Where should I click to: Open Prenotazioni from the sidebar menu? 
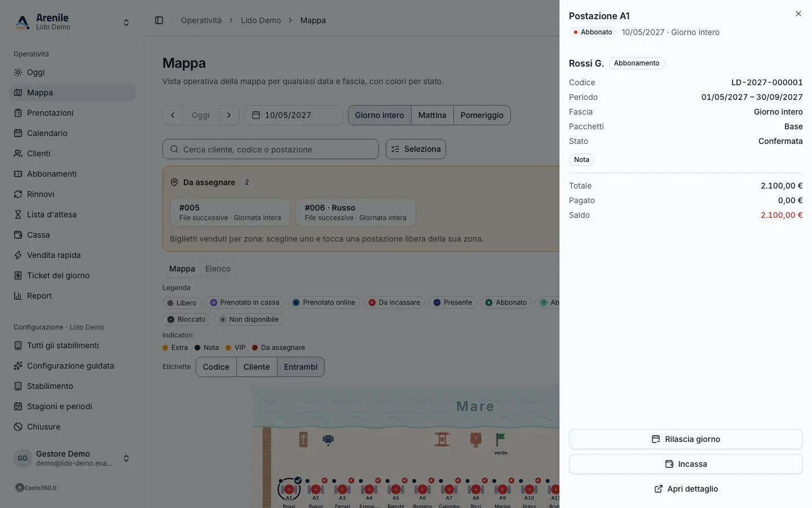point(73,113)
